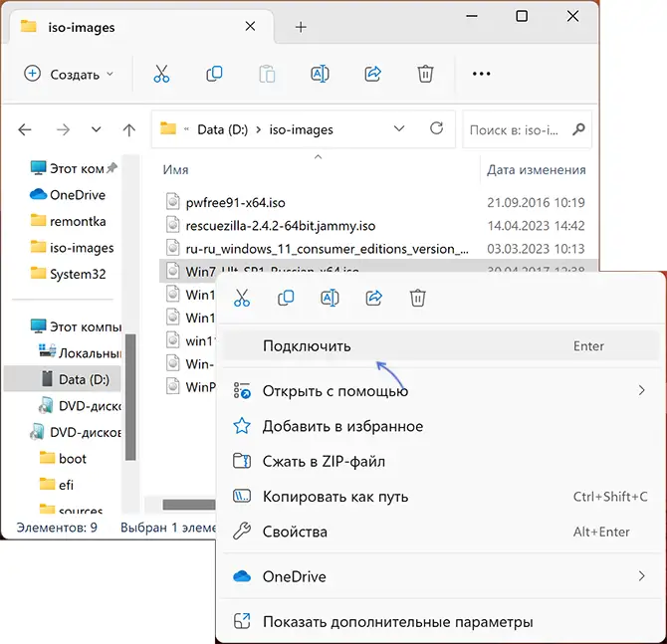
Task: Select the indented DVD-дисковод under Data (D:)
Action: 80,406
